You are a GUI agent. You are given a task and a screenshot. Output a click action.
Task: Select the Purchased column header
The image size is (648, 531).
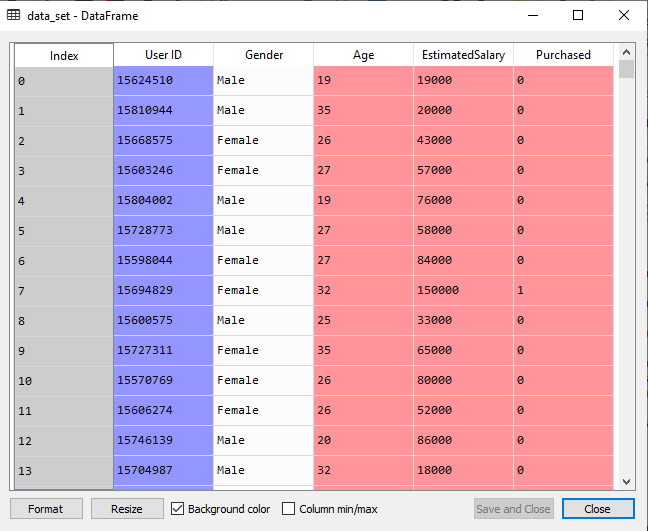(x=563, y=55)
